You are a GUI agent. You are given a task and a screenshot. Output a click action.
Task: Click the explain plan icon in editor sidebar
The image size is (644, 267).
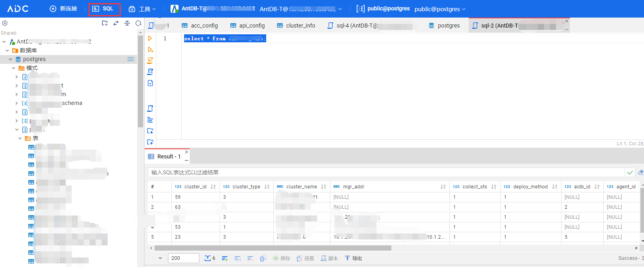(150, 72)
